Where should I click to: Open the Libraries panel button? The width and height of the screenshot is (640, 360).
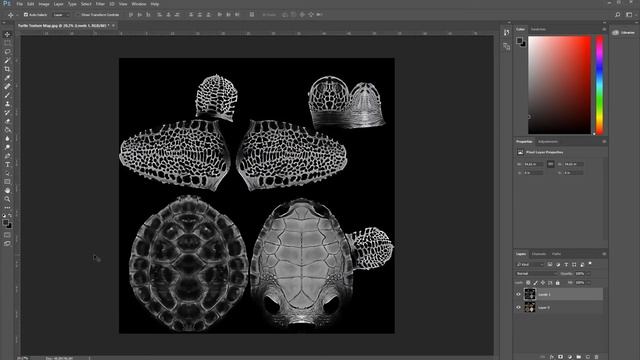[x=624, y=33]
